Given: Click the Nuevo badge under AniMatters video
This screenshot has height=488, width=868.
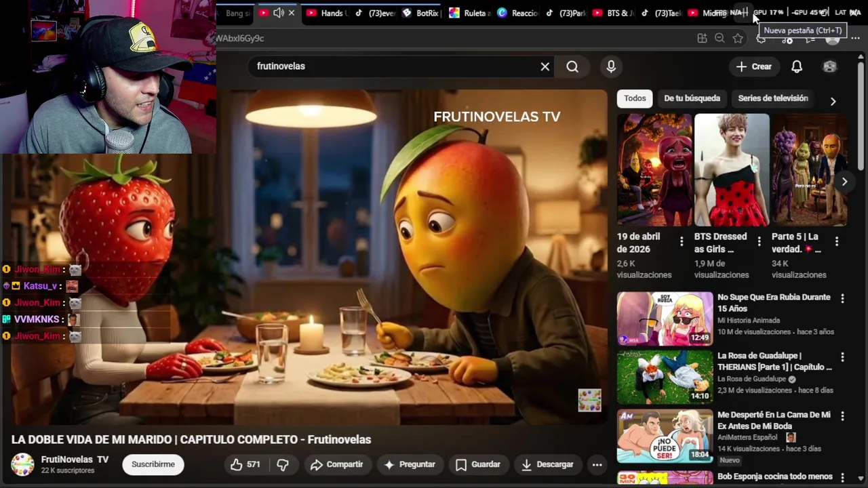Looking at the screenshot, I should 729,460.
